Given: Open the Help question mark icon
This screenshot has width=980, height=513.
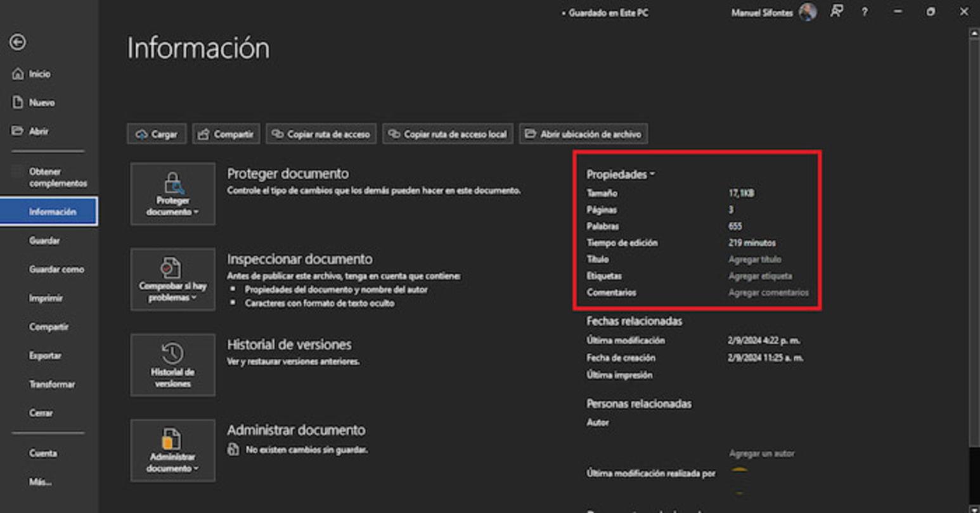Looking at the screenshot, I should click(x=865, y=11).
